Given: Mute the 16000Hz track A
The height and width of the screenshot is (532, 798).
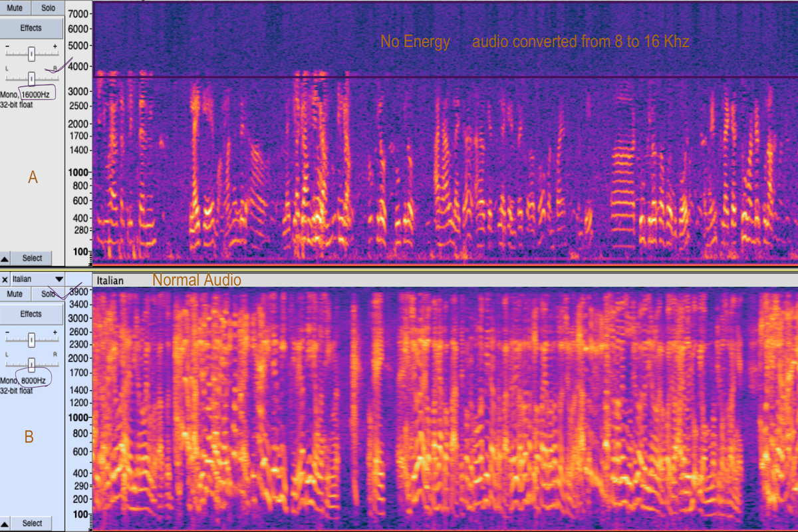Looking at the screenshot, I should coord(15,8).
